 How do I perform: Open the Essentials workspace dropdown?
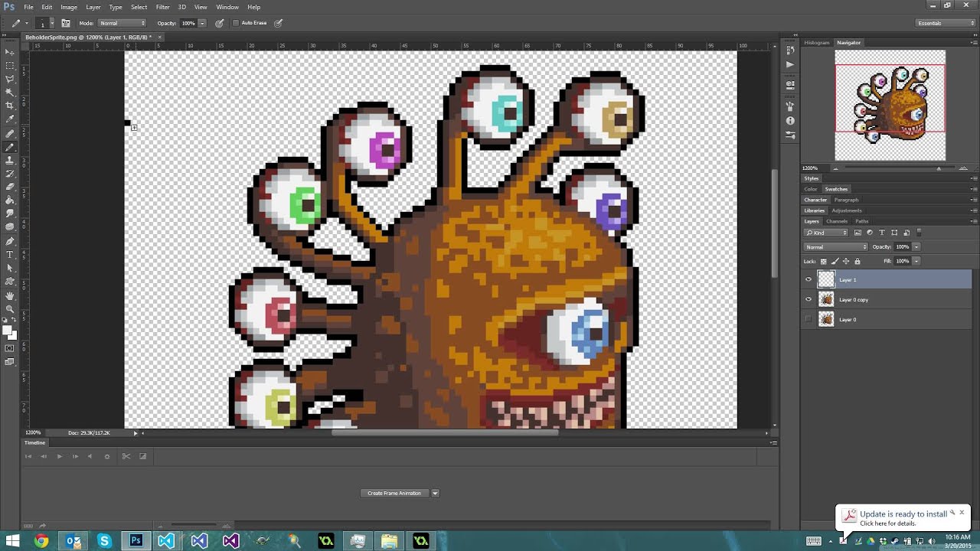(946, 23)
